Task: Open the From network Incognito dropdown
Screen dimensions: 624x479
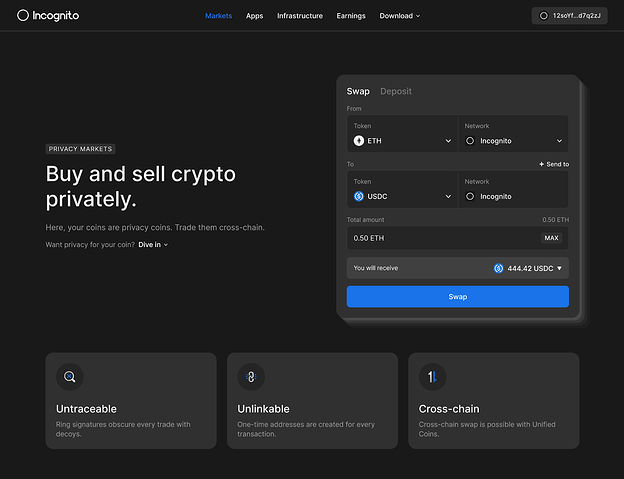Action: pos(513,134)
